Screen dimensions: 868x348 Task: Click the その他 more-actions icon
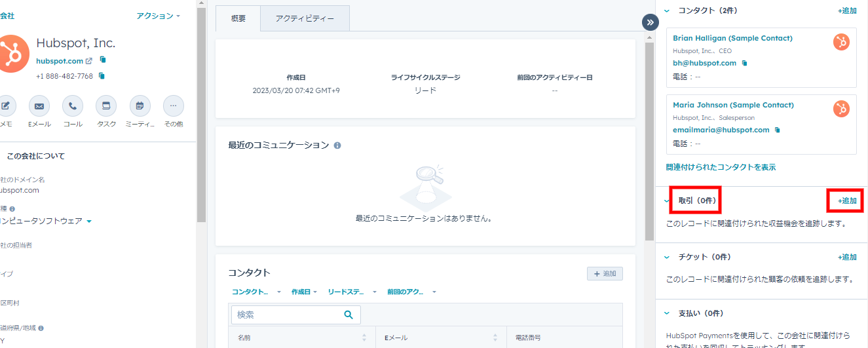click(x=173, y=106)
